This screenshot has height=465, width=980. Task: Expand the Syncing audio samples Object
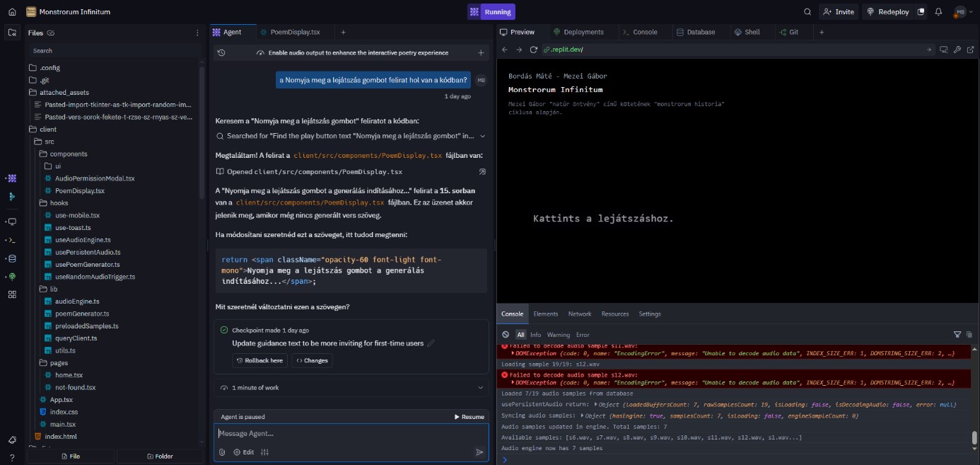tap(582, 416)
